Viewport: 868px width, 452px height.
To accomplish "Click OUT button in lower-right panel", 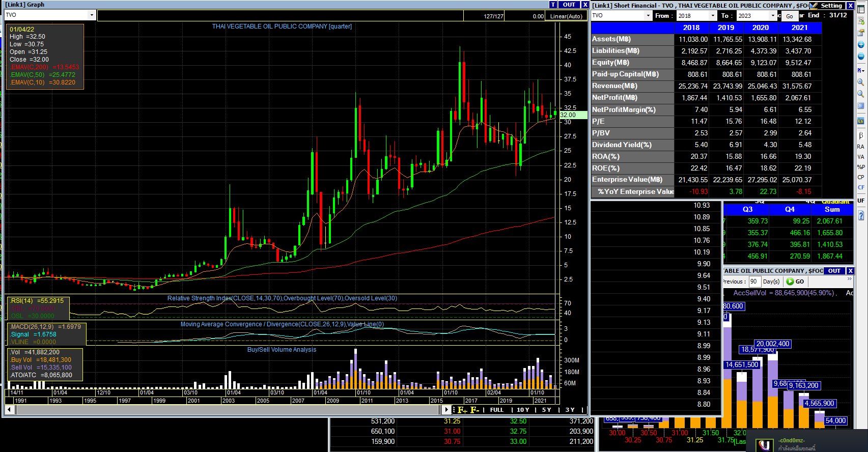I will (834, 271).
